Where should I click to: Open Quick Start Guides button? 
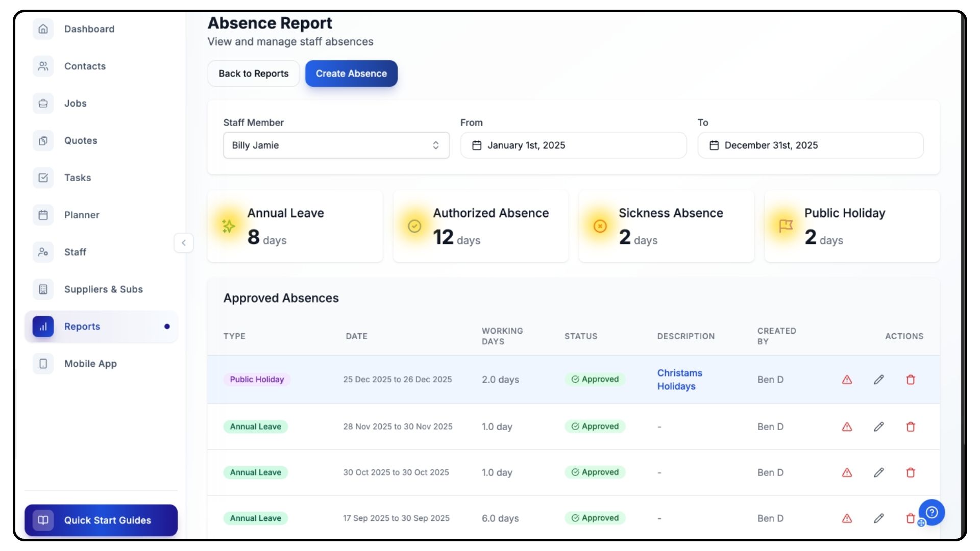[x=101, y=520]
